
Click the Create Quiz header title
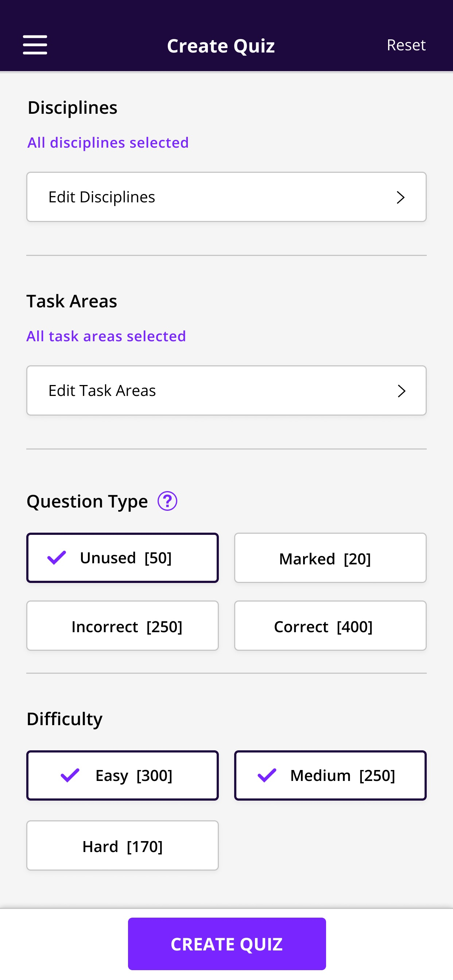tap(221, 46)
